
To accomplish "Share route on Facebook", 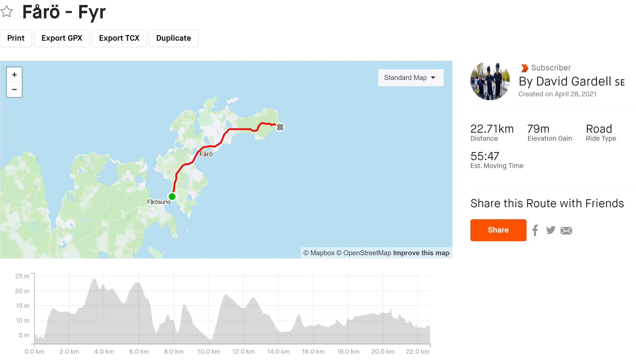I will (535, 230).
